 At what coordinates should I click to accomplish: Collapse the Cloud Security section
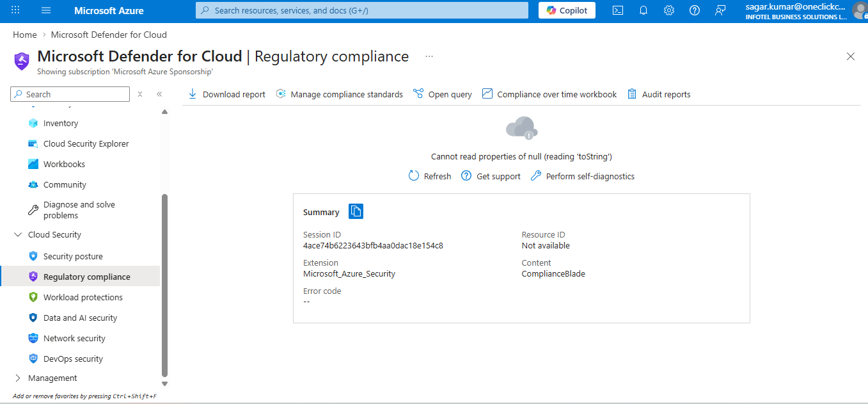click(17, 234)
